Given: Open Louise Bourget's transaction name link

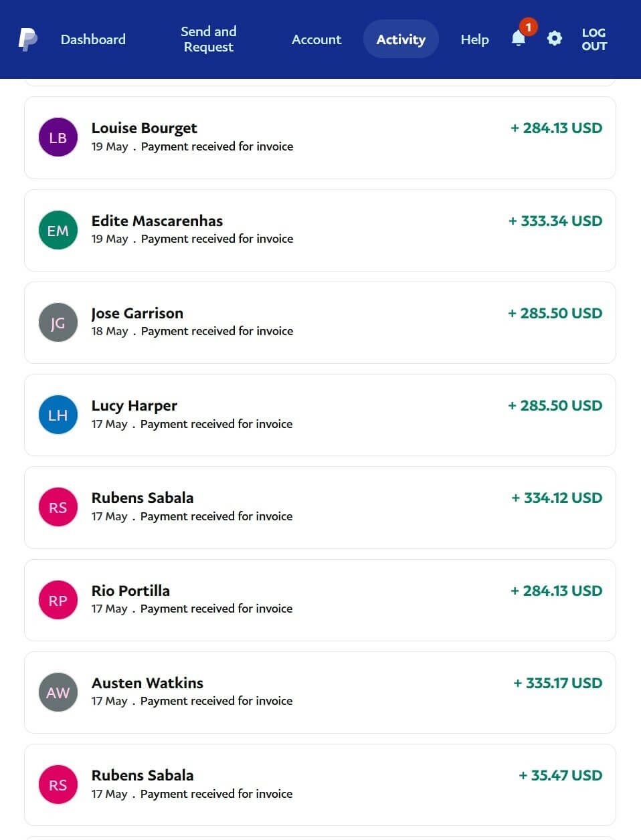Looking at the screenshot, I should click(145, 128).
